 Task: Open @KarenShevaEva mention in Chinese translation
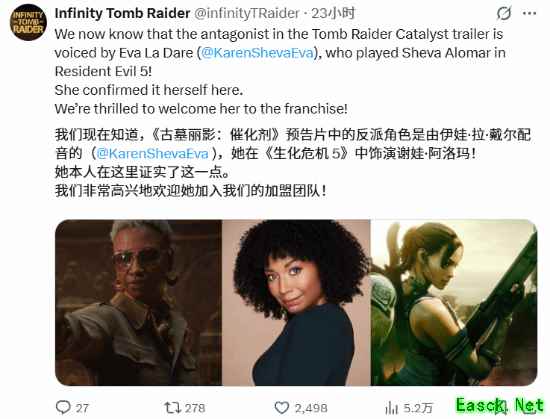pyautogui.click(x=153, y=153)
